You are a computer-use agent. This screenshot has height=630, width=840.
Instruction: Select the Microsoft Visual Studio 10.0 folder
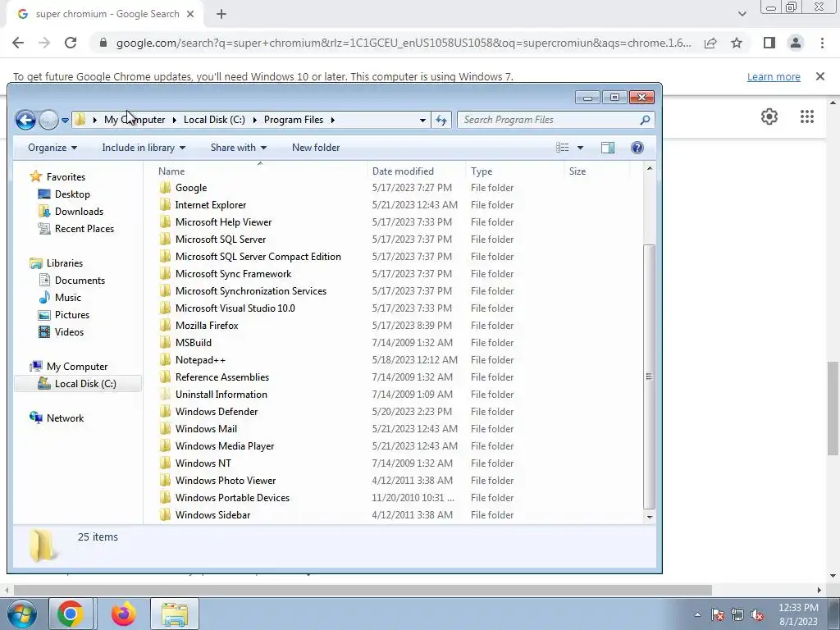point(235,308)
